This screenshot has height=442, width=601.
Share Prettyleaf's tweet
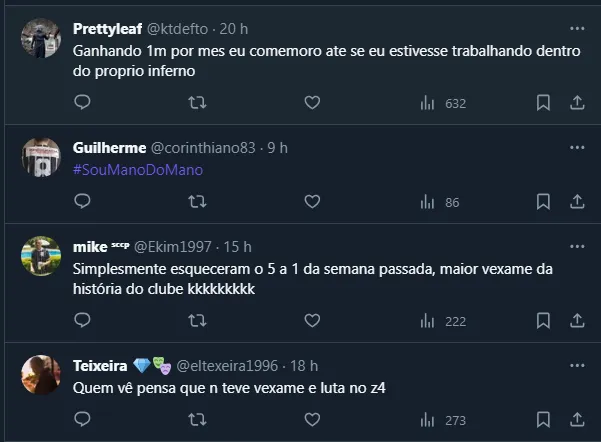pos(577,102)
